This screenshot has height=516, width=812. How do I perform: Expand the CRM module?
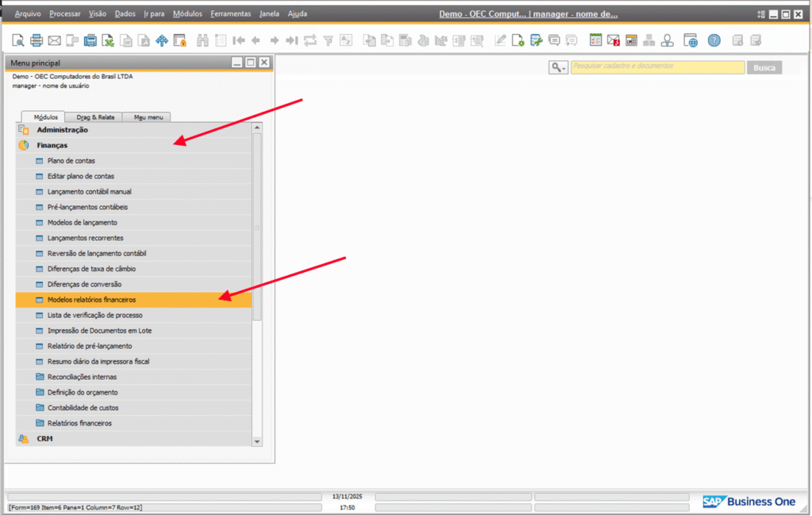44,438
